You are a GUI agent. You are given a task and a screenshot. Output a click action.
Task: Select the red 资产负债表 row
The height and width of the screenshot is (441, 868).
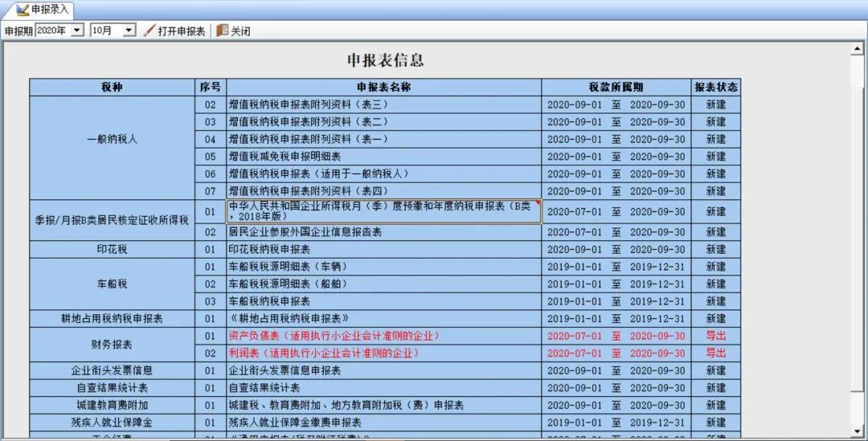[383, 336]
